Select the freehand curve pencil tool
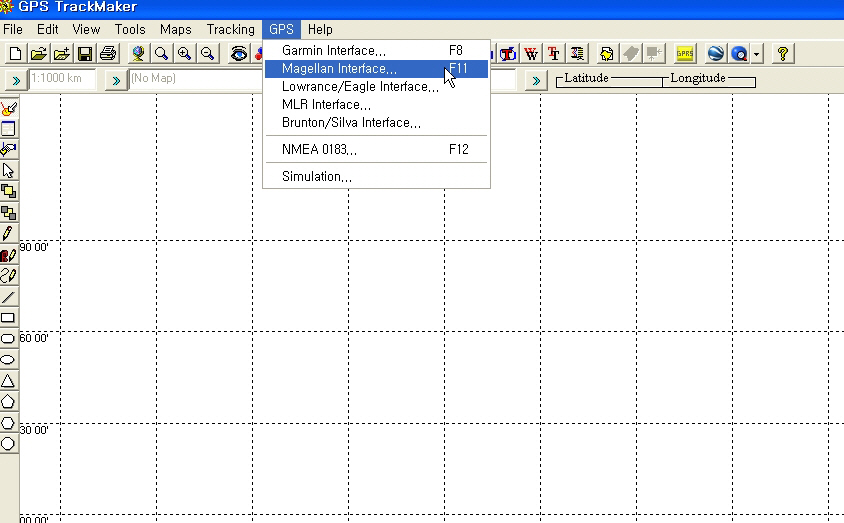Screen dimensions: 844x523 click(x=9, y=275)
